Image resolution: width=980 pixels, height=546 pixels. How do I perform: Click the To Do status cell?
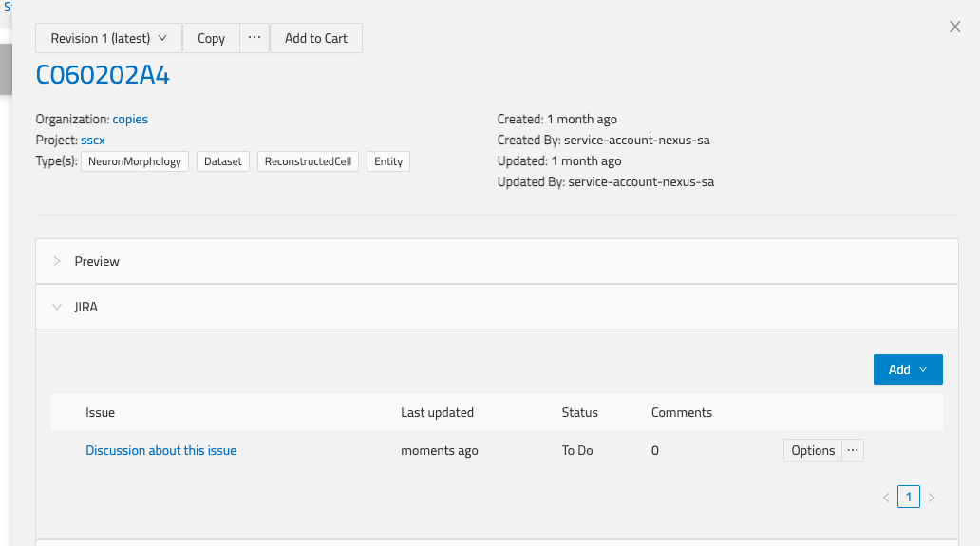pos(577,450)
